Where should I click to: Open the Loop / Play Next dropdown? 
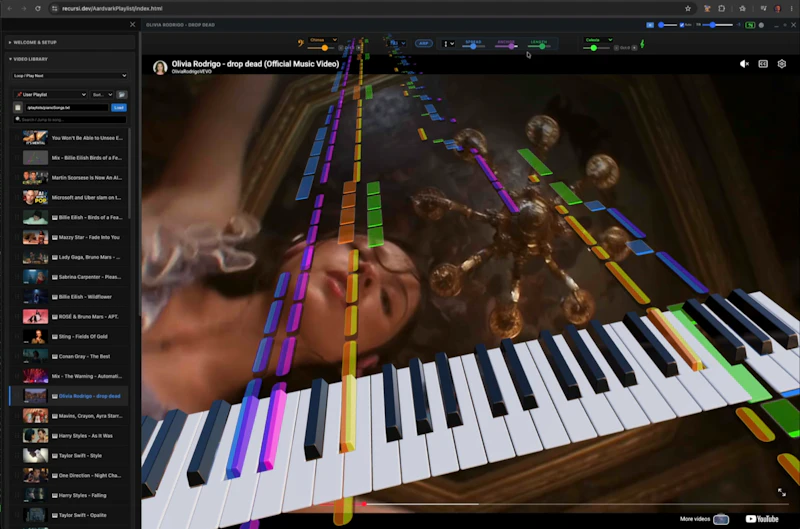[x=70, y=75]
